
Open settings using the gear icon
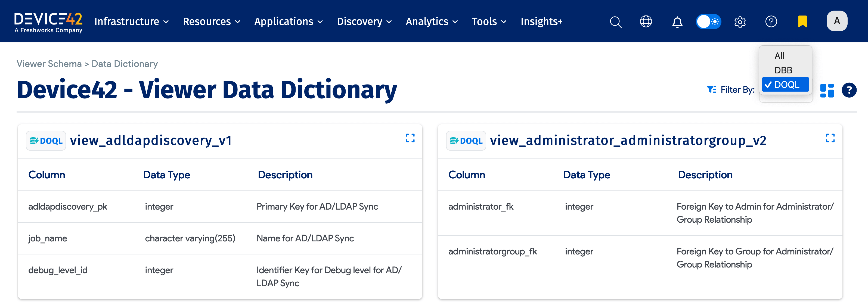point(740,21)
